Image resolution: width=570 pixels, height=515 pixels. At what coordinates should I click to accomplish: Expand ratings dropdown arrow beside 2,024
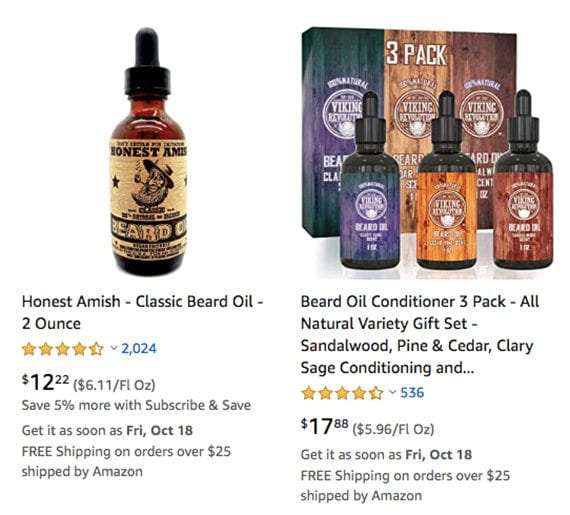[114, 348]
